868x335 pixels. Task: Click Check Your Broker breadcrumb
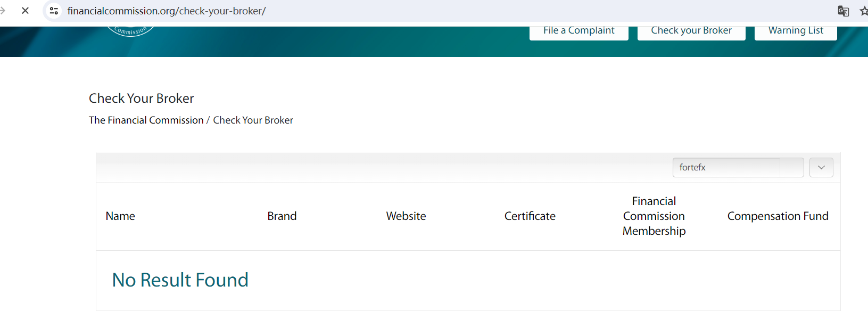pyautogui.click(x=253, y=120)
